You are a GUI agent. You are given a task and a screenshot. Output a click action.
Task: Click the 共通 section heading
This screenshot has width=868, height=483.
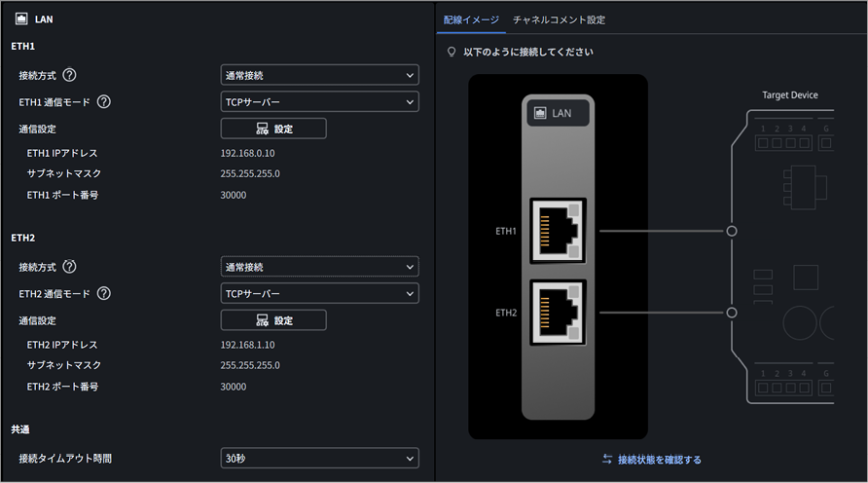[x=19, y=429]
